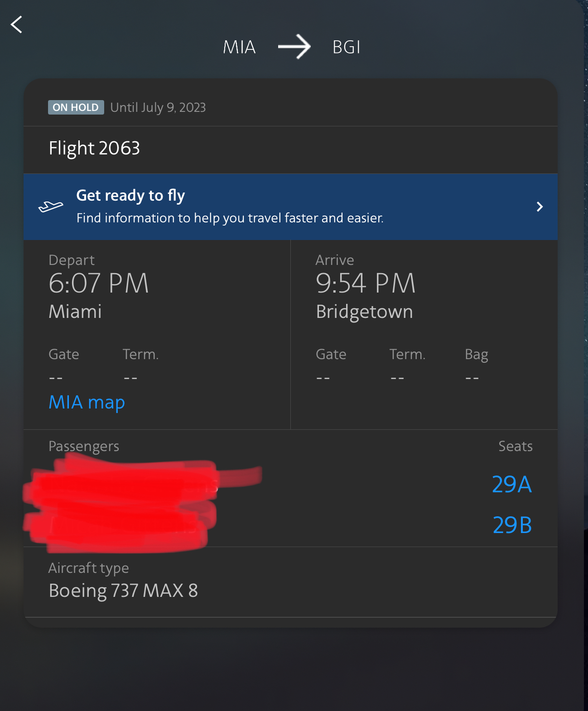The height and width of the screenshot is (711, 588).
Task: Click the ON HOLD status badge
Action: point(76,107)
